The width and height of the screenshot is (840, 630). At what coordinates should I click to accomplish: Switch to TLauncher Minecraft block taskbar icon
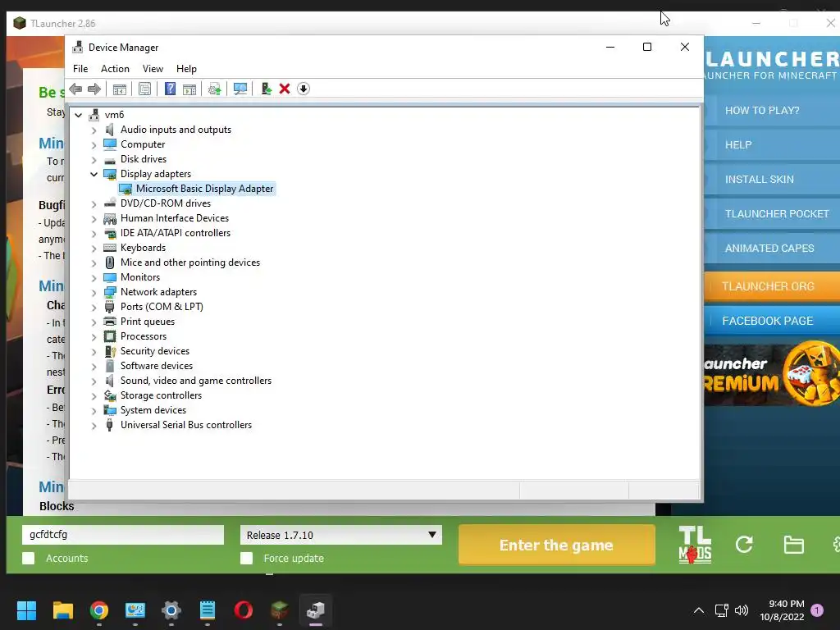[x=279, y=610]
